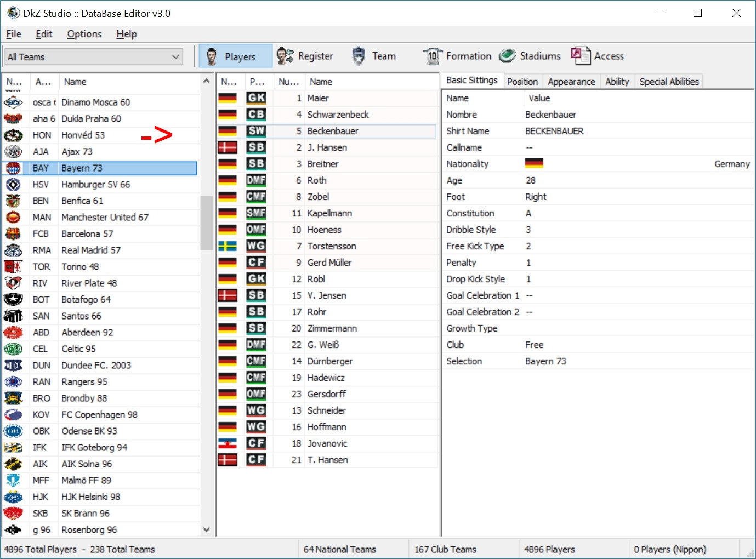
Task: Switch to the Ability tab
Action: [617, 82]
